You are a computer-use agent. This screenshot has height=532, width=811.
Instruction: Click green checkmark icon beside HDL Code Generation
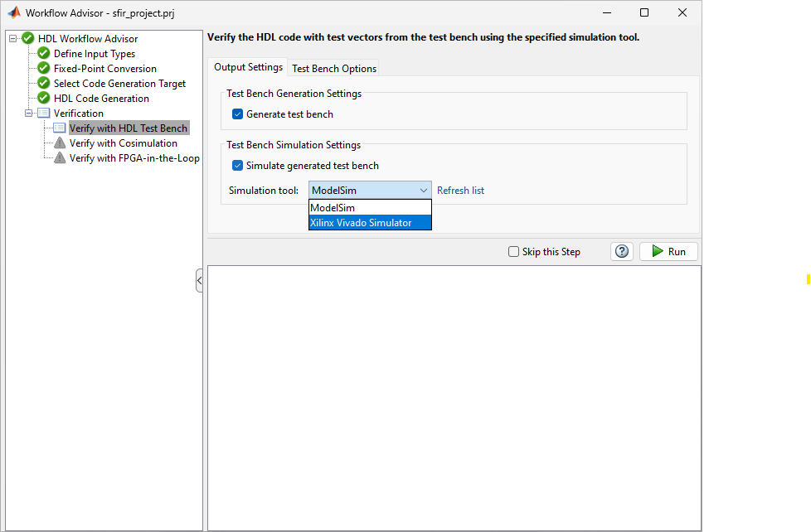click(44, 99)
